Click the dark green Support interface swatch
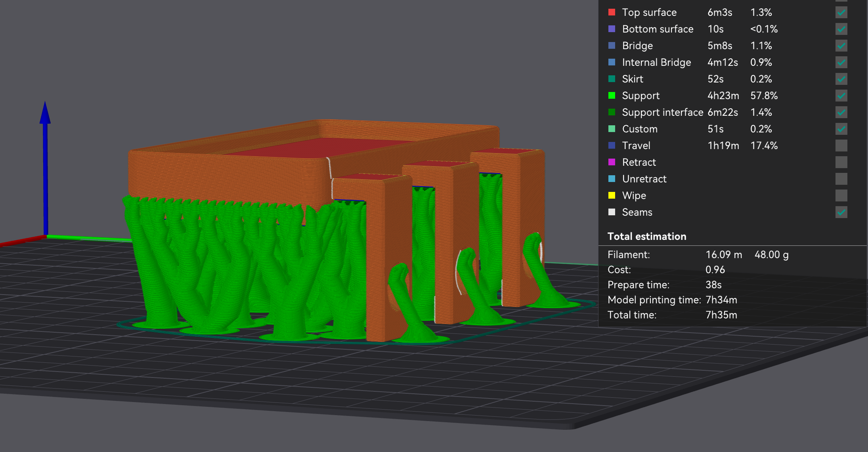The image size is (868, 452). (x=612, y=112)
